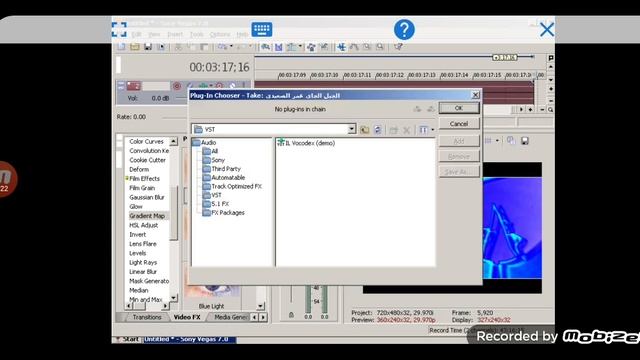Screen dimensions: 640x360
Task: Open the Edit menu
Action: pyautogui.click(x=136, y=35)
